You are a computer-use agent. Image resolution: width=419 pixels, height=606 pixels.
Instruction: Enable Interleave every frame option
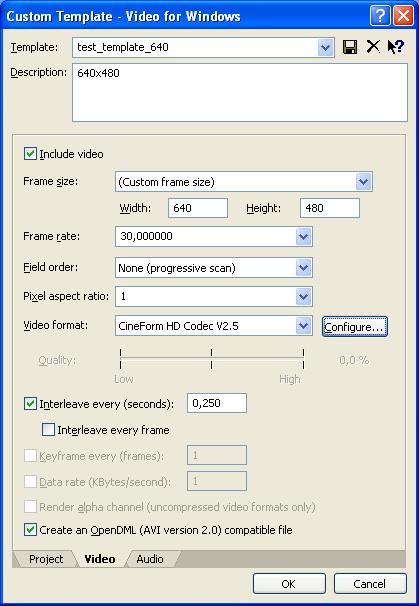pos(48,430)
